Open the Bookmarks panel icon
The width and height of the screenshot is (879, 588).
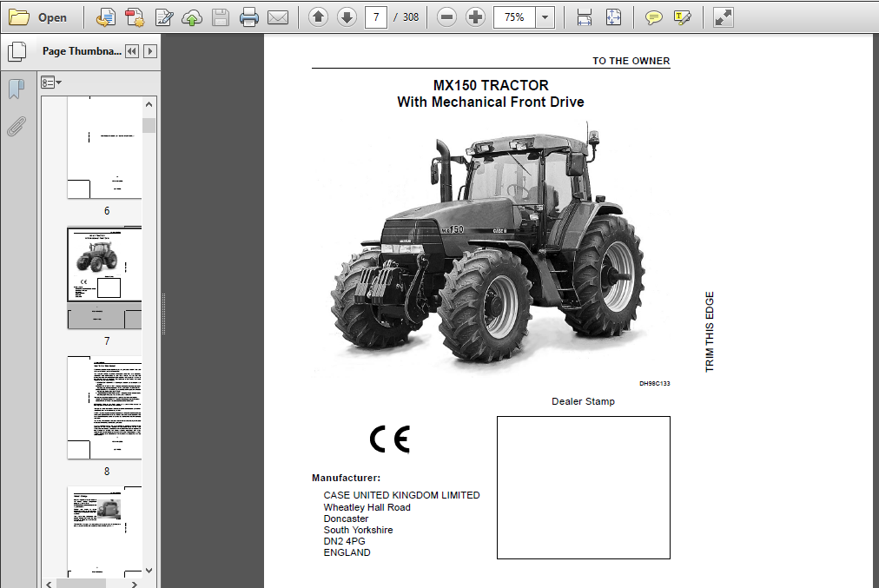pyautogui.click(x=17, y=89)
